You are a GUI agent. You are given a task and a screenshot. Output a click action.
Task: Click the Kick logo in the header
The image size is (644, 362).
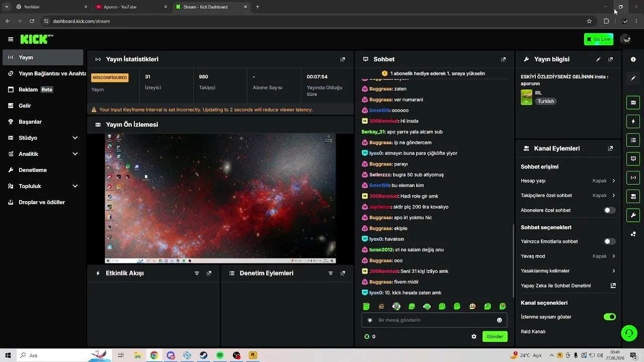point(37,39)
